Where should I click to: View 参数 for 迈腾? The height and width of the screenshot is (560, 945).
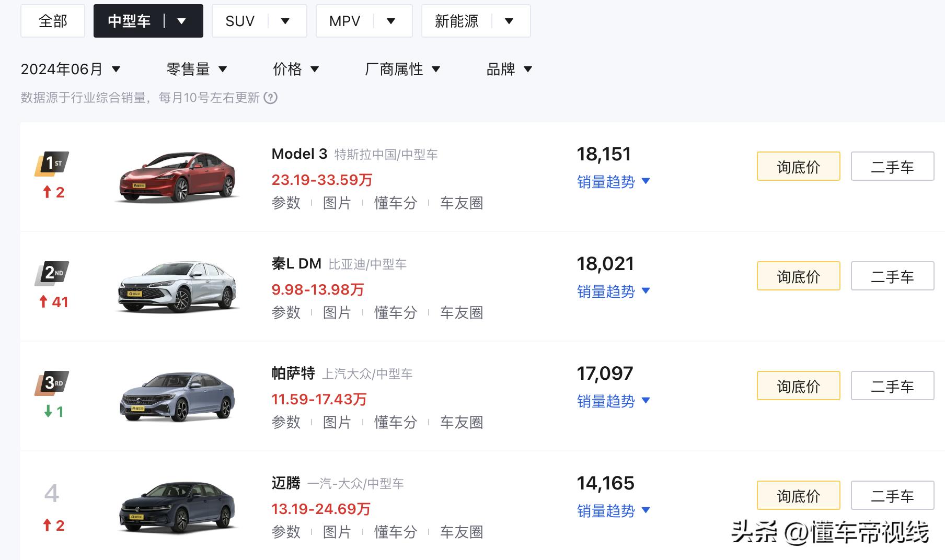pyautogui.click(x=286, y=532)
